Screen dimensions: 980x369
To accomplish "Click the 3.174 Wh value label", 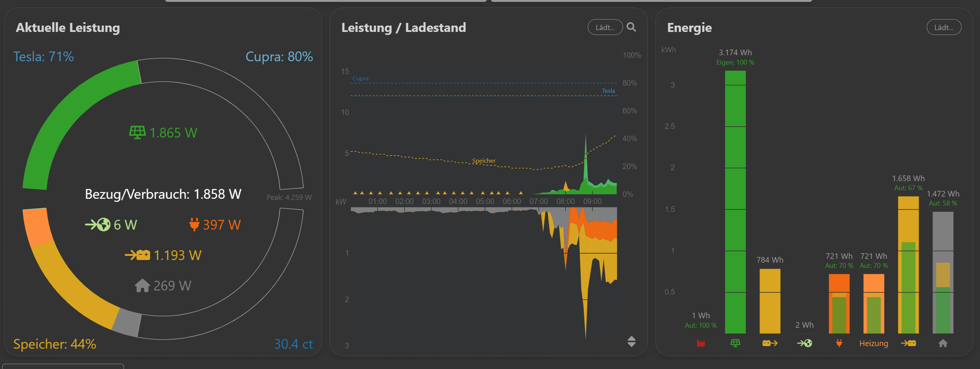I will pyautogui.click(x=735, y=53).
